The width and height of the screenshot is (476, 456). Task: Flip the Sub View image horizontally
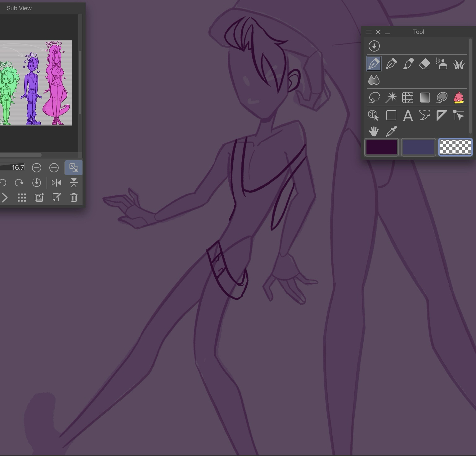(x=56, y=183)
